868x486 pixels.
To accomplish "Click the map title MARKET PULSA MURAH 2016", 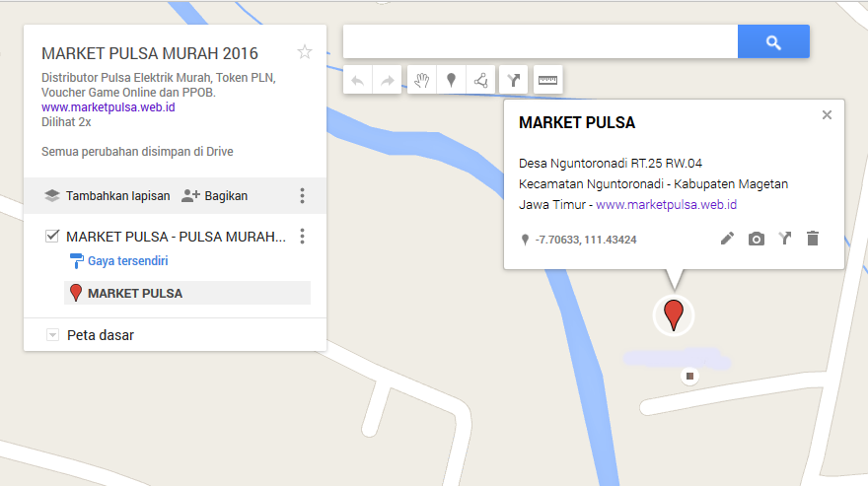I will 150,53.
